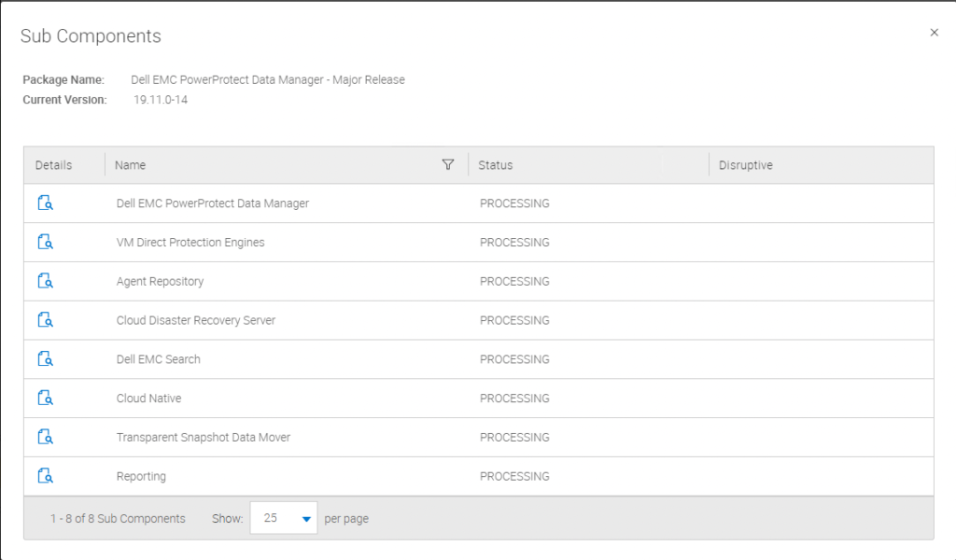Select the Name column header
Viewport: 956px width, 560px height.
[131, 164]
